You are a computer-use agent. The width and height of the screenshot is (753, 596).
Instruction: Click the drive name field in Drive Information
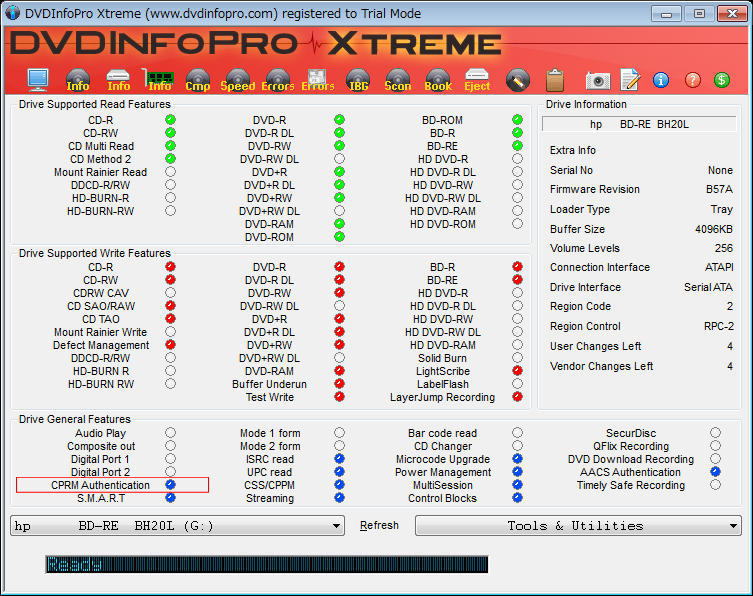(639, 124)
